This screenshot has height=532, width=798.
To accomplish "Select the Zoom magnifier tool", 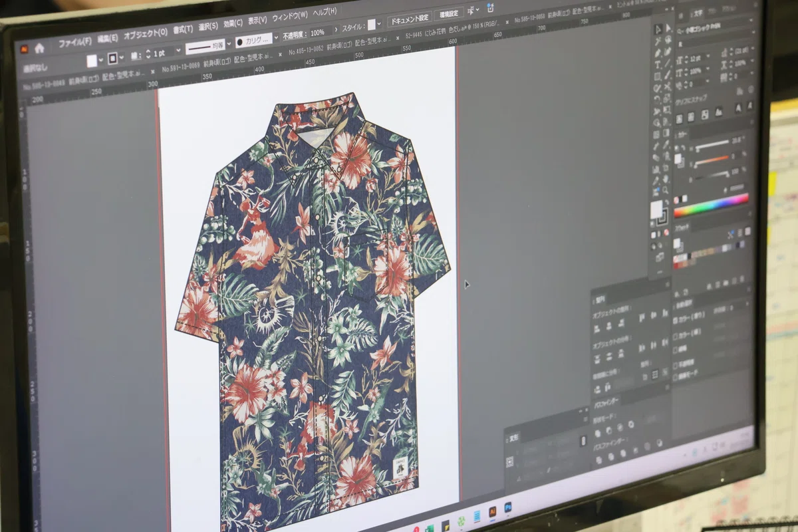I will pos(666,190).
